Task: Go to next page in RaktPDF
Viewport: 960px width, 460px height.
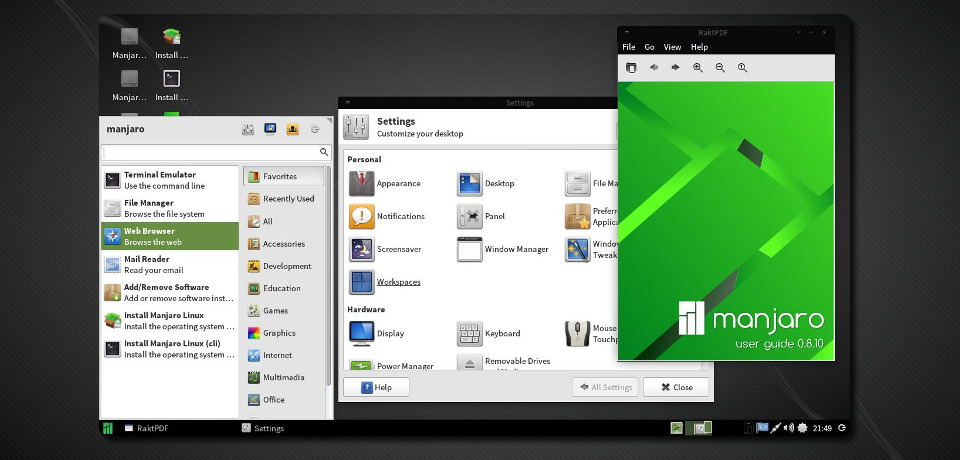Action: 675,67
